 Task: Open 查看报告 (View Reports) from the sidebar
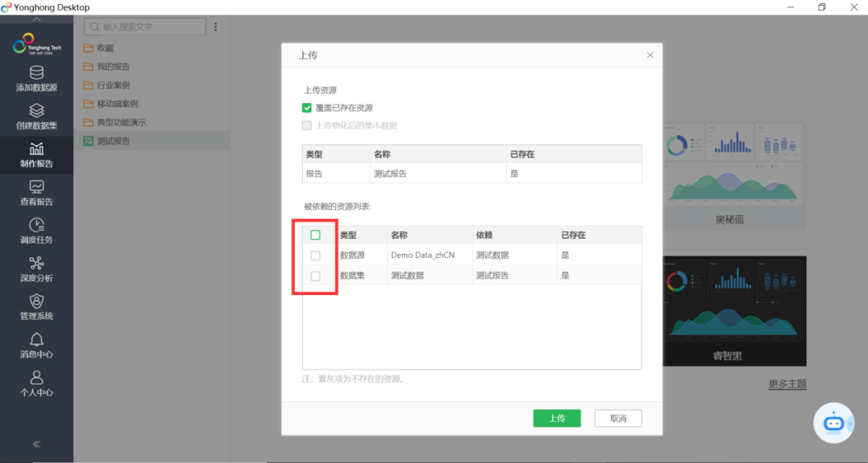[36, 191]
